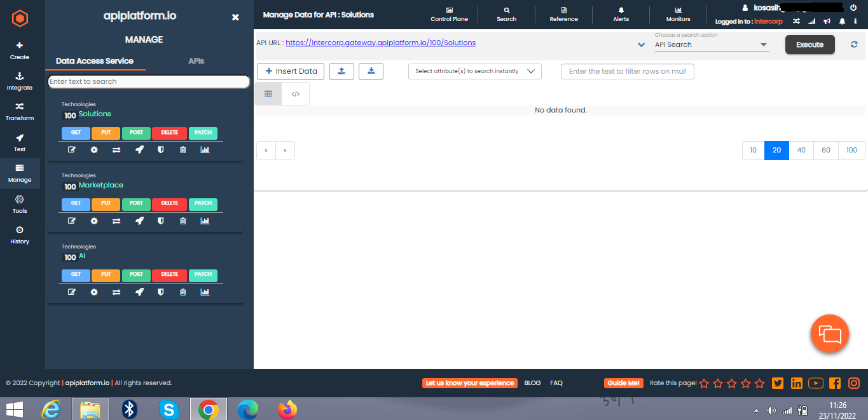Open settings gear for Solutions API
868x420 pixels.
(94, 150)
